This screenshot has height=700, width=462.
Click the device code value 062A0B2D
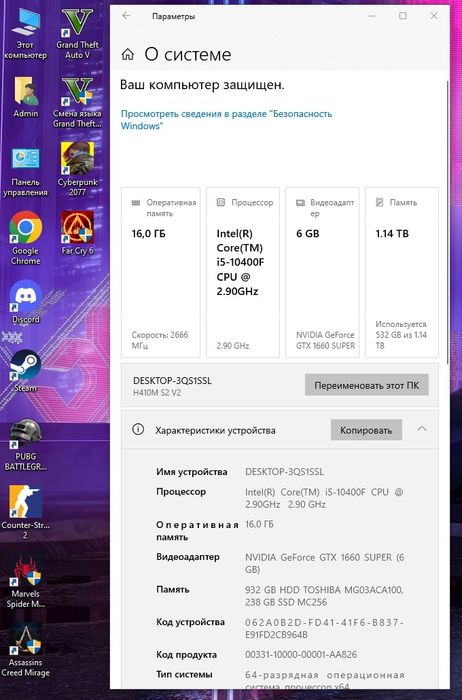(x=324, y=628)
